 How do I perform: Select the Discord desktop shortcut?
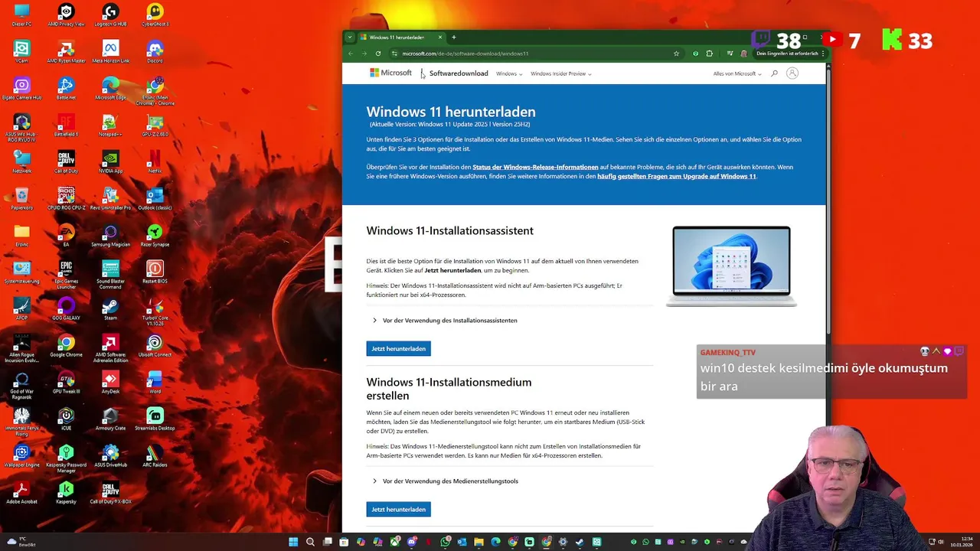point(155,51)
